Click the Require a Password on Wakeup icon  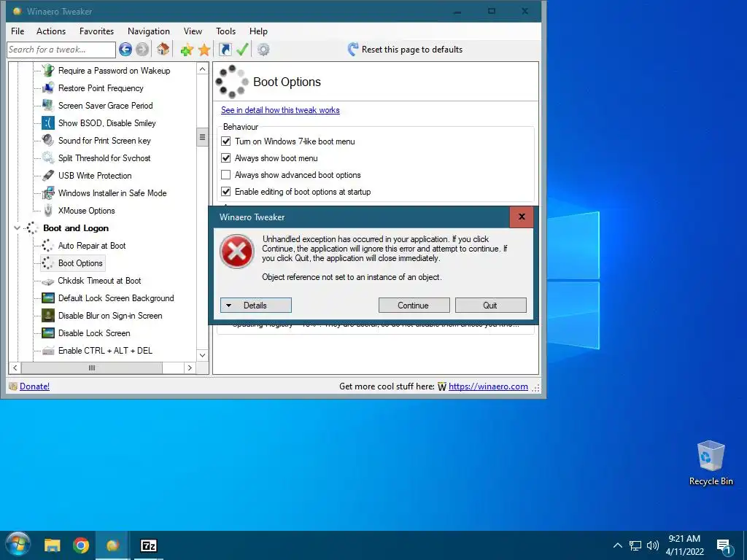(x=48, y=71)
